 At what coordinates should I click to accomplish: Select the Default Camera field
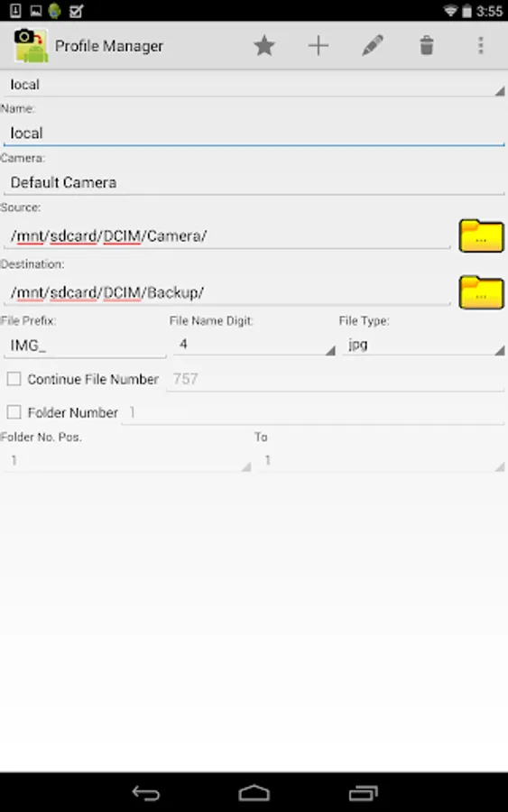[x=254, y=182]
